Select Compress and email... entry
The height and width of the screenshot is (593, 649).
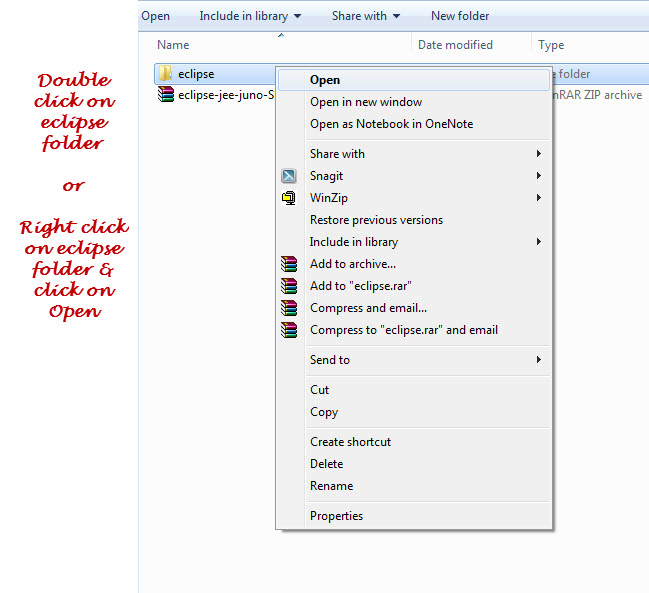click(x=414, y=308)
